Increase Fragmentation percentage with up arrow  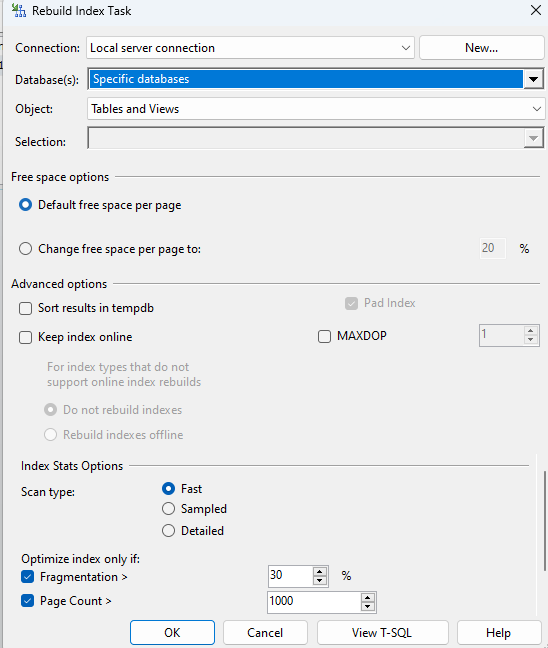point(319,572)
